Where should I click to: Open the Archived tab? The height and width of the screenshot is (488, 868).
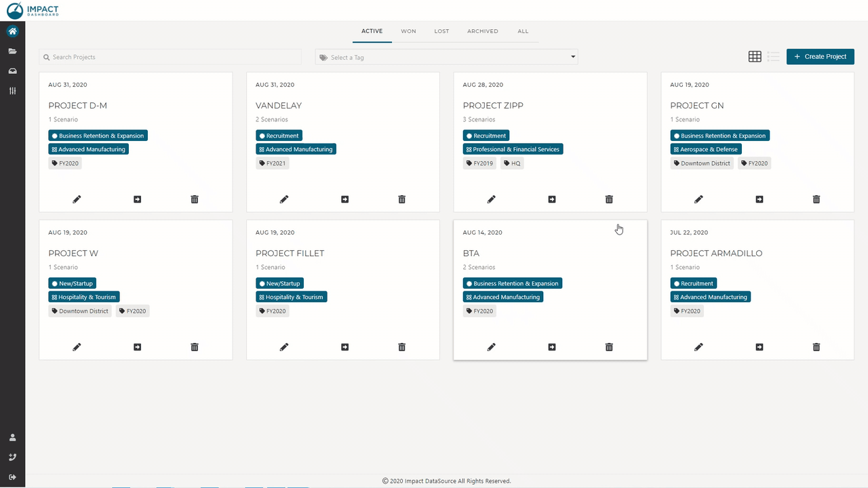pyautogui.click(x=482, y=31)
